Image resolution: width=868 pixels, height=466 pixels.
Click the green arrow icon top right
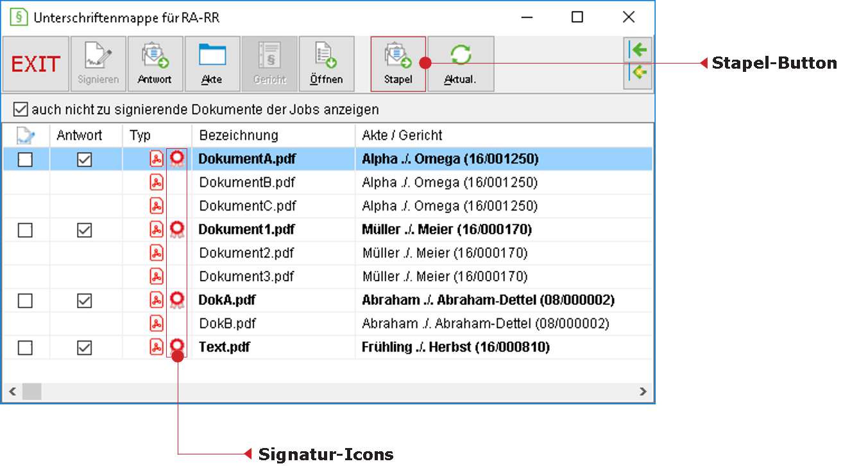pos(638,49)
